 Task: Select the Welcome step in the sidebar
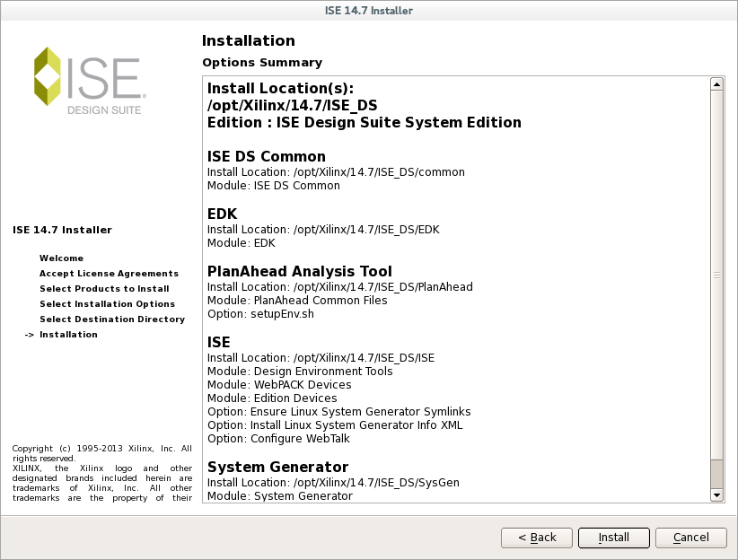(x=62, y=258)
